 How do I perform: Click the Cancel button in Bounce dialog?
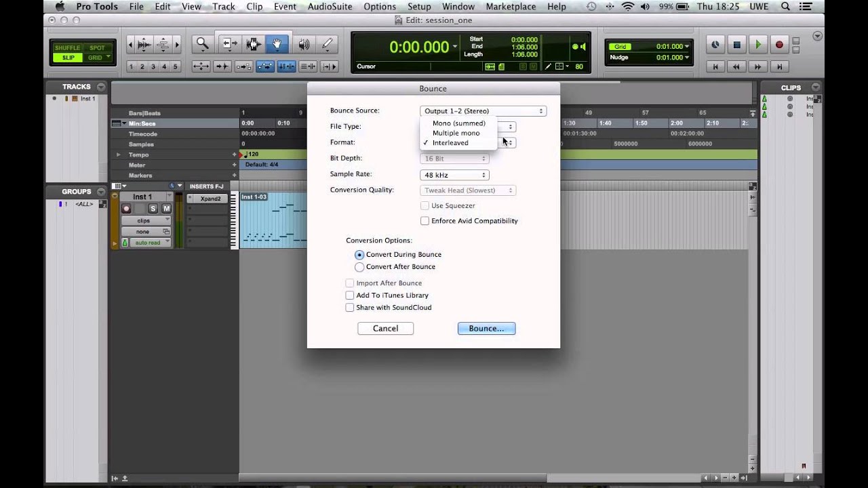385,329
